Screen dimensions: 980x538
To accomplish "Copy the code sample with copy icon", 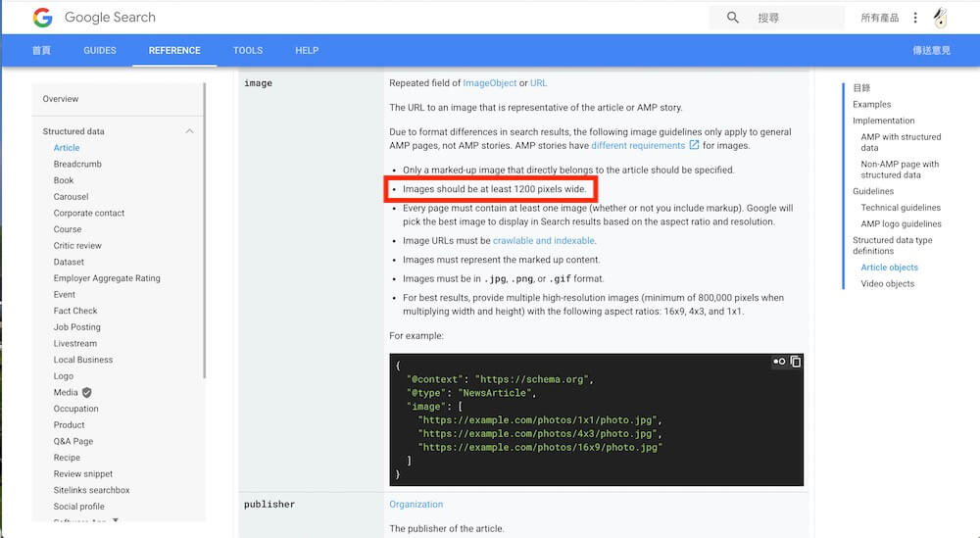I will [x=796, y=362].
